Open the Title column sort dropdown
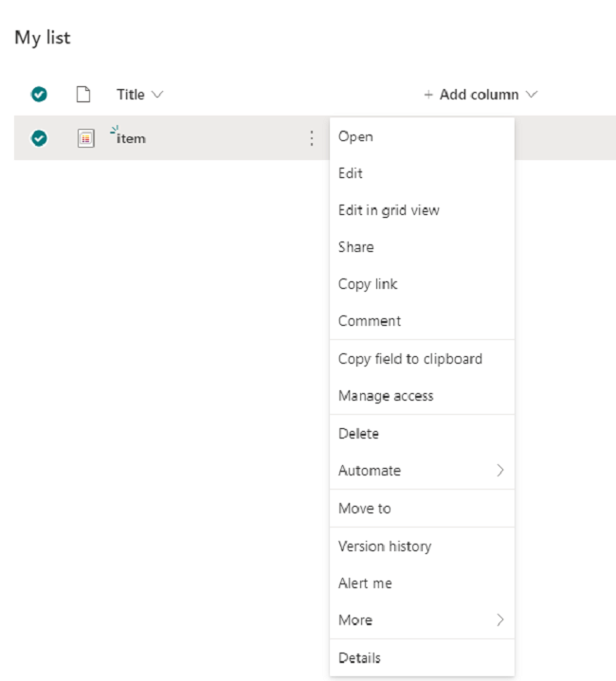 157,95
